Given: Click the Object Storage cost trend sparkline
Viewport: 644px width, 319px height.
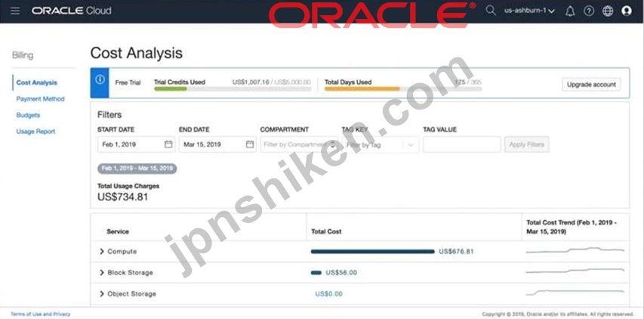Looking at the screenshot, I should click(x=575, y=293).
